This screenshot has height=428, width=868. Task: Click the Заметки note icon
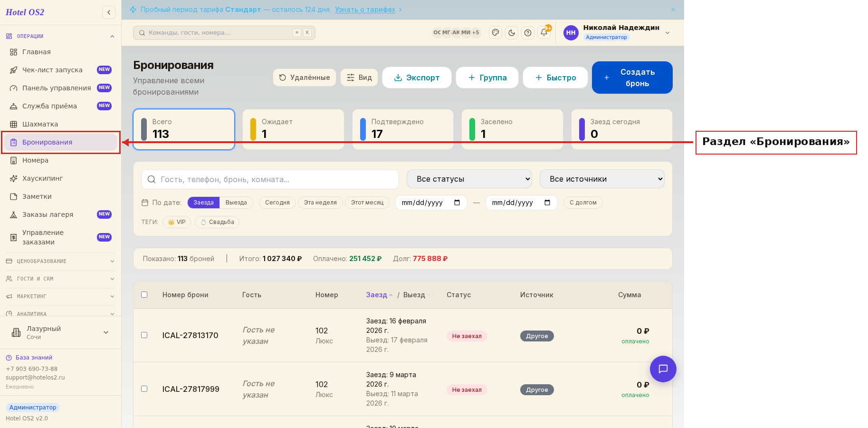tap(14, 196)
